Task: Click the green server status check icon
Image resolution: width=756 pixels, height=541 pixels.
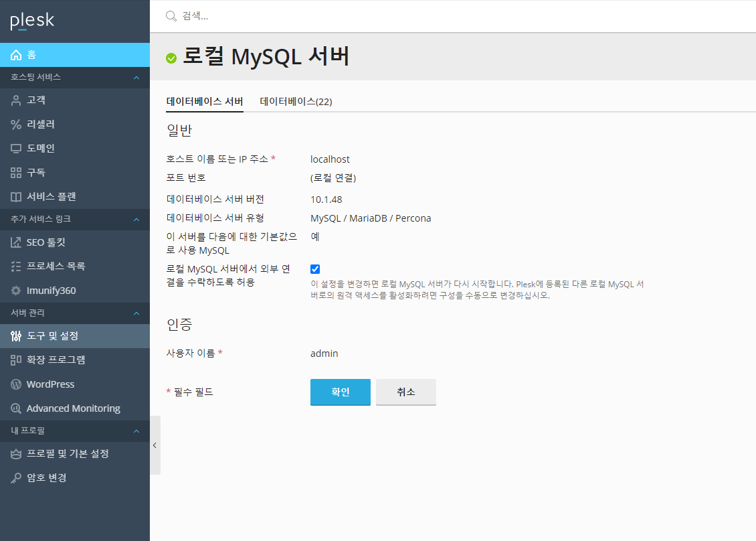Action: (171, 58)
